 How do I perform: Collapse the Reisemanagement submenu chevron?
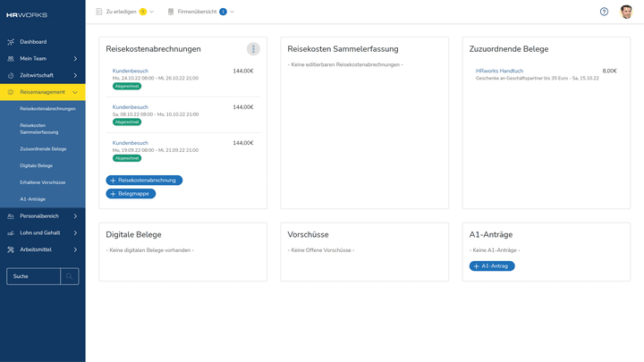click(75, 92)
